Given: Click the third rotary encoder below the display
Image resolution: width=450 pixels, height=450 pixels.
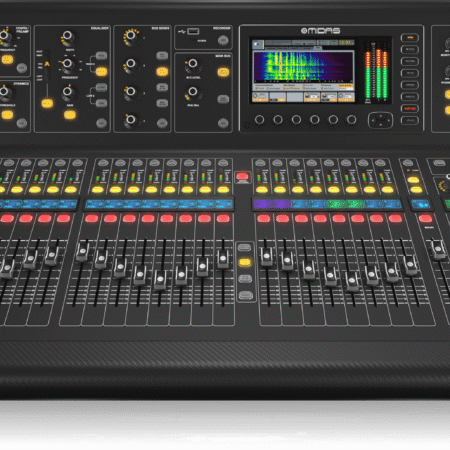Looking at the screenshot, I should pyautogui.click(x=296, y=120).
